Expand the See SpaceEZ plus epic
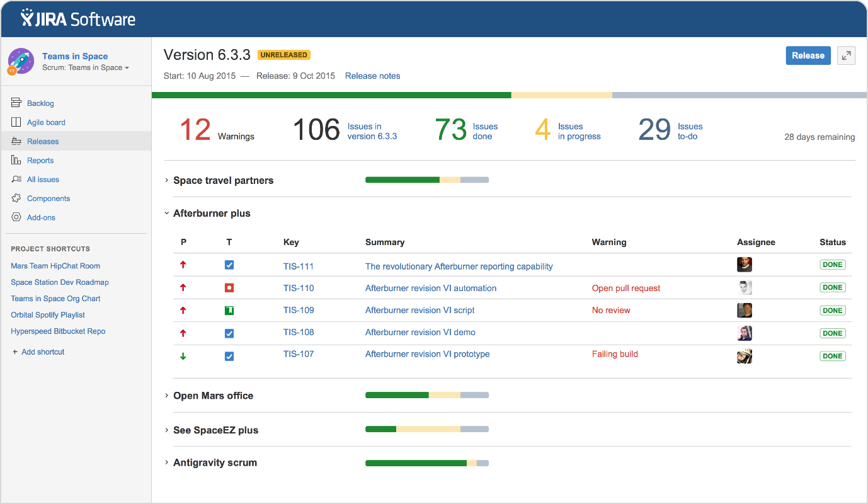 167,430
